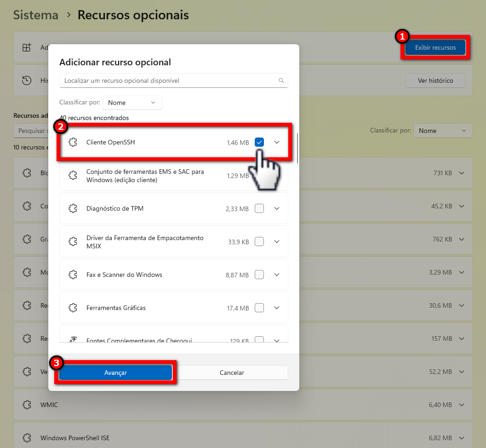Expand Ferramentas Gráficas details

click(x=277, y=308)
